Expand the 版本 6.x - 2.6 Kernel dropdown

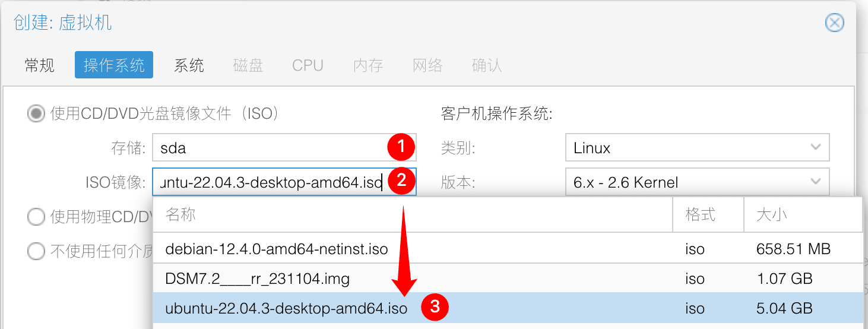pos(697,182)
